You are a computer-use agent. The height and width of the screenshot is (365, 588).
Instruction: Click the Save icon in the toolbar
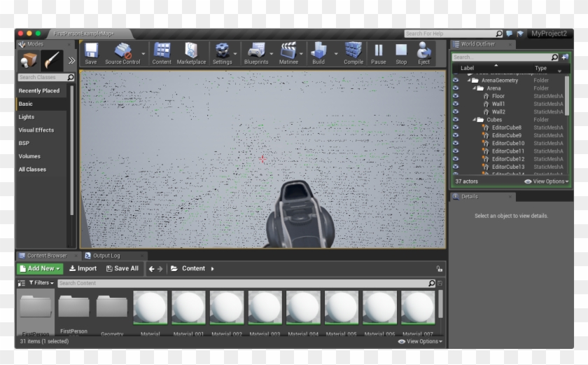coord(91,53)
